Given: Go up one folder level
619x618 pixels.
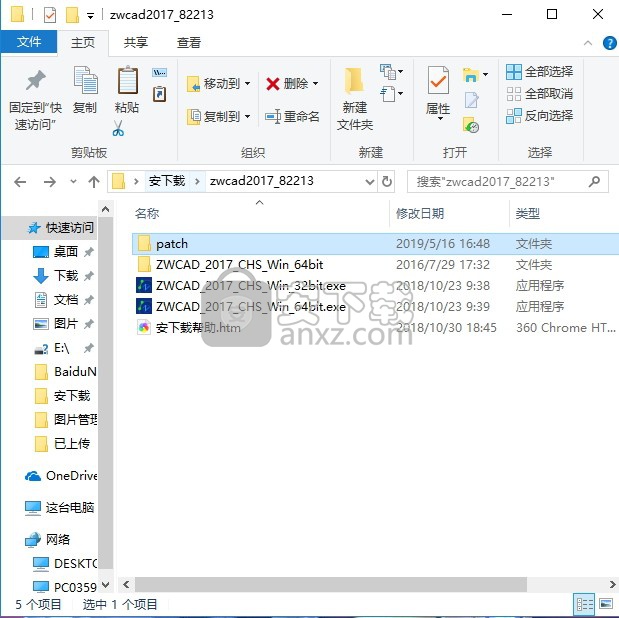Looking at the screenshot, I should pos(94,182).
